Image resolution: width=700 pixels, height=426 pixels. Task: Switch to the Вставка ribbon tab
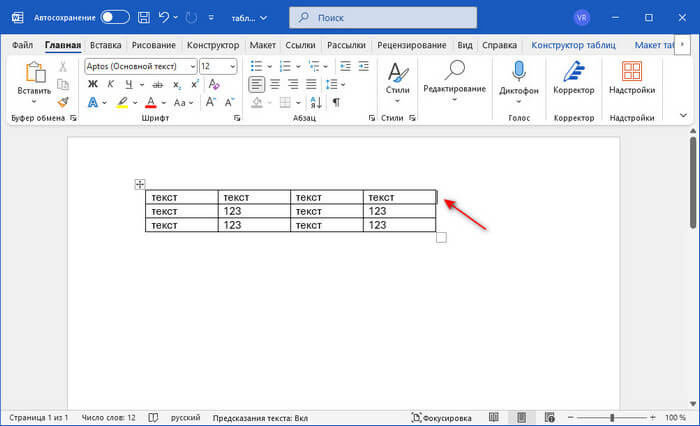pos(106,45)
